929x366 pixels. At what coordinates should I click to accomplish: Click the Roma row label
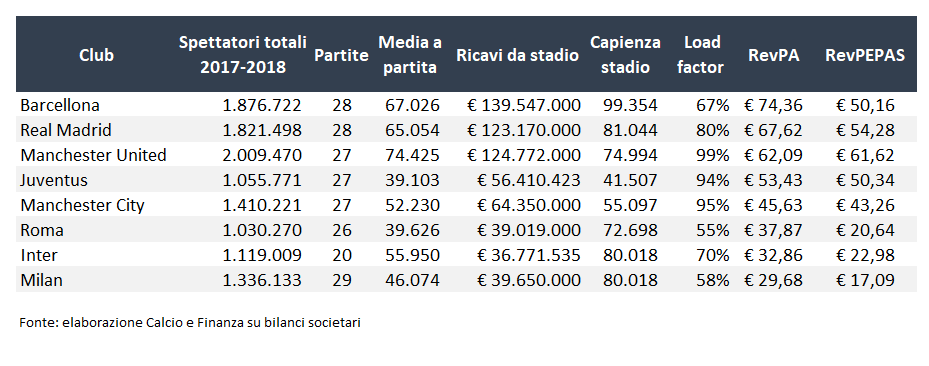(41, 230)
